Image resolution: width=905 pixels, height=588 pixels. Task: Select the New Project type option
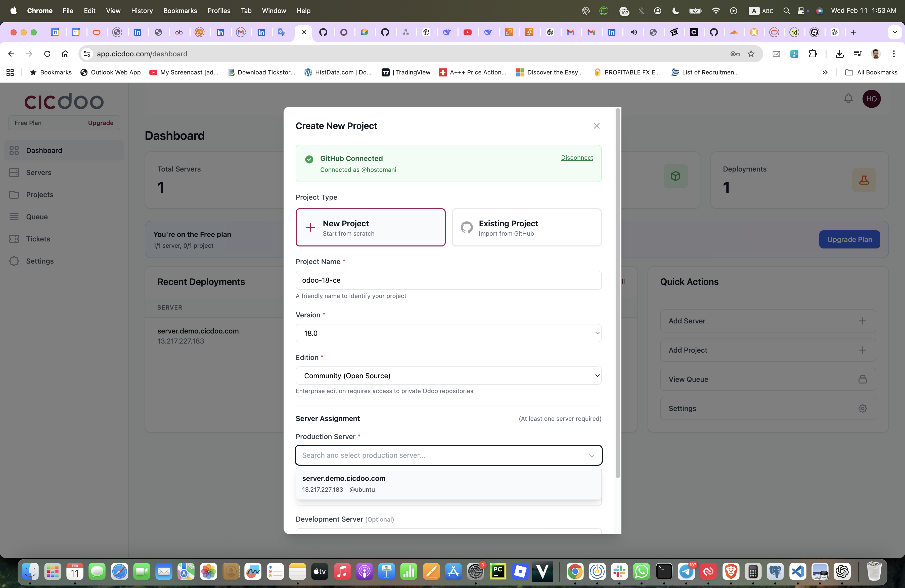pyautogui.click(x=370, y=227)
